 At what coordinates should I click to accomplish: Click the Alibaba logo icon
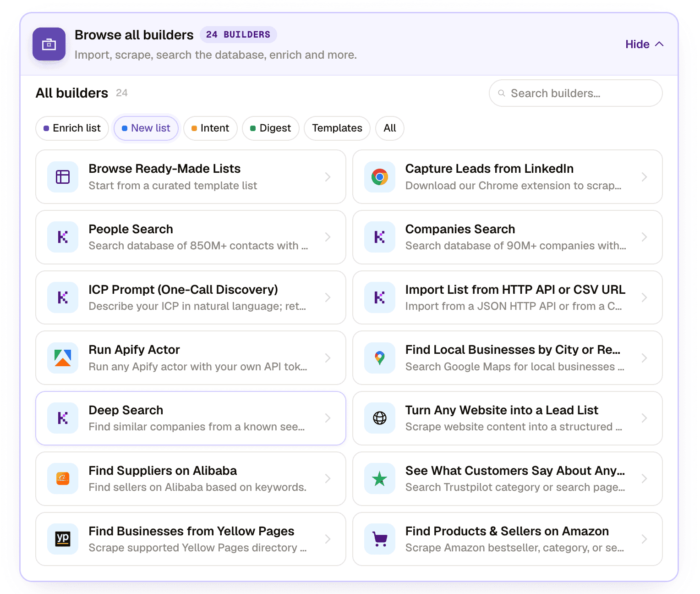(63, 478)
